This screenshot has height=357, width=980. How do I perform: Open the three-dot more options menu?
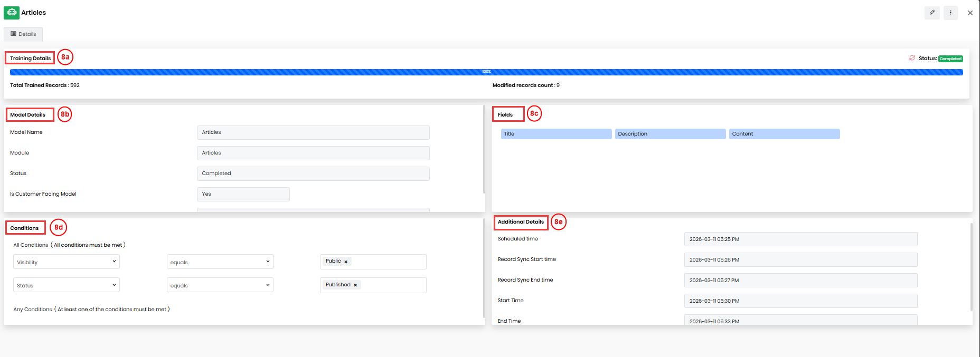click(950, 13)
